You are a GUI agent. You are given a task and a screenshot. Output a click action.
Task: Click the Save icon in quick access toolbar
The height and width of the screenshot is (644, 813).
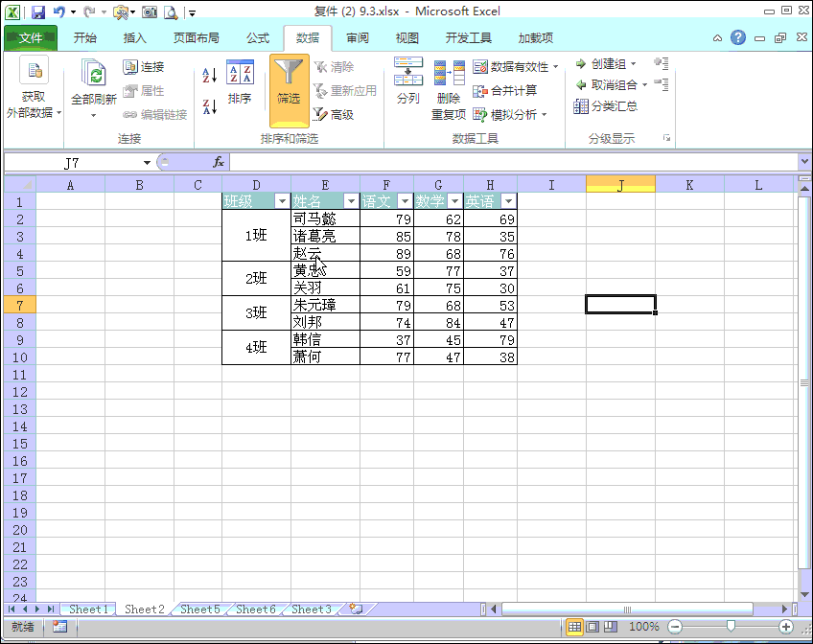pyautogui.click(x=38, y=11)
